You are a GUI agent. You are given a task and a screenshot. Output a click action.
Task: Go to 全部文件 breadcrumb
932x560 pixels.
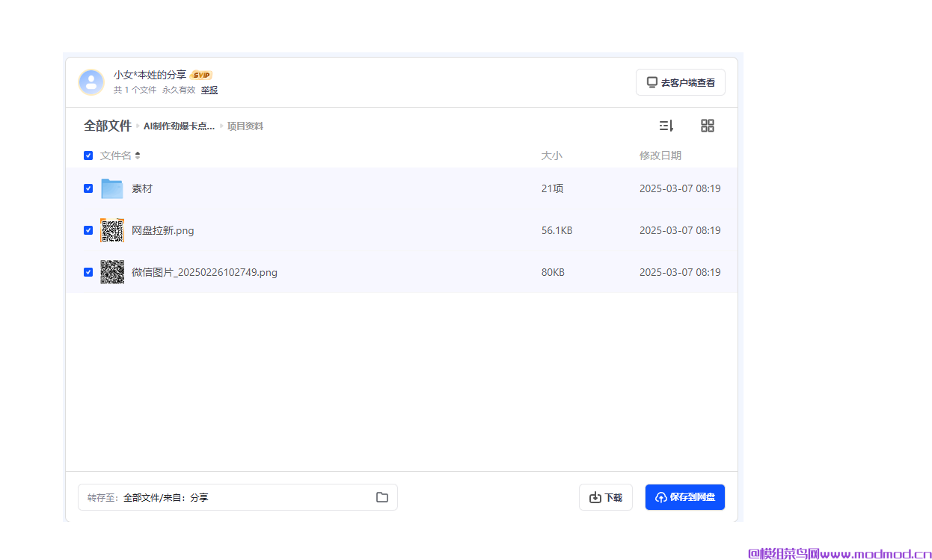[108, 126]
